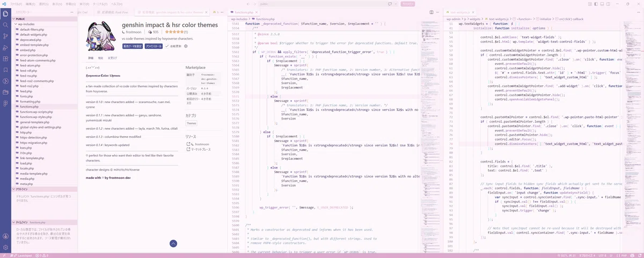The width and height of the screenshot is (644, 258).
Task: Open the Help menu
Action: (116, 3)
